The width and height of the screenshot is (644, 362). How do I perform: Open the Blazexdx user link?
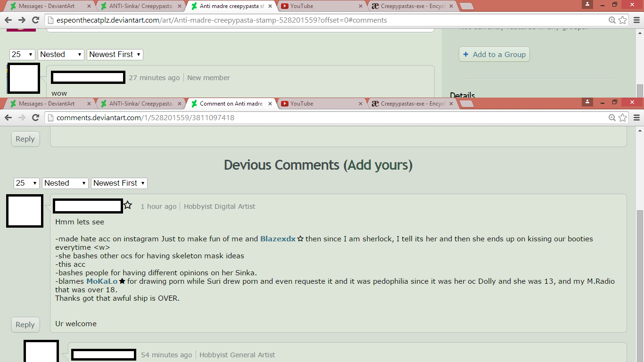coord(278,239)
